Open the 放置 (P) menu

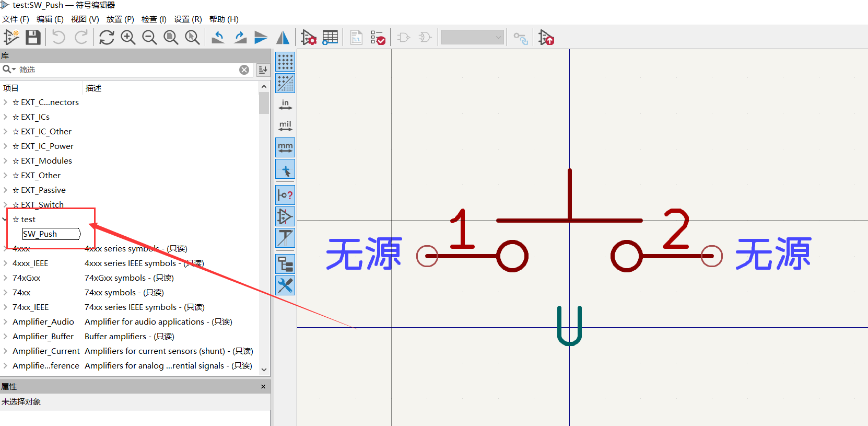[120, 19]
